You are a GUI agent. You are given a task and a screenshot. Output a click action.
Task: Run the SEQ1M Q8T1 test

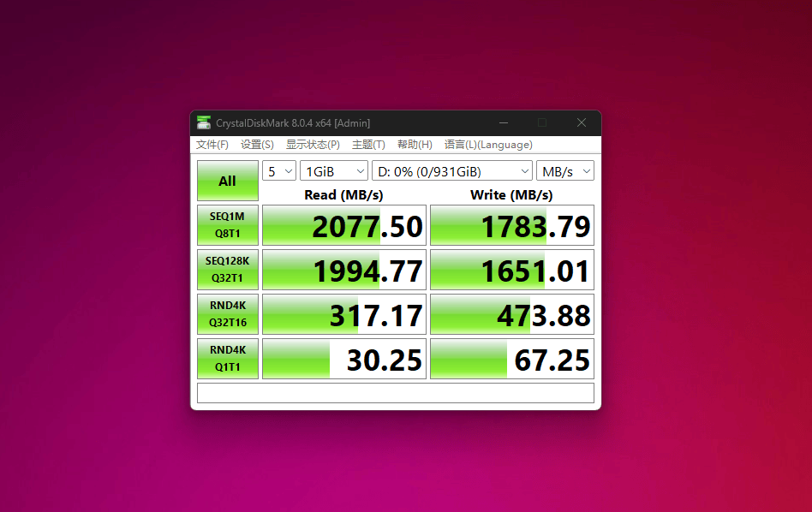227,225
